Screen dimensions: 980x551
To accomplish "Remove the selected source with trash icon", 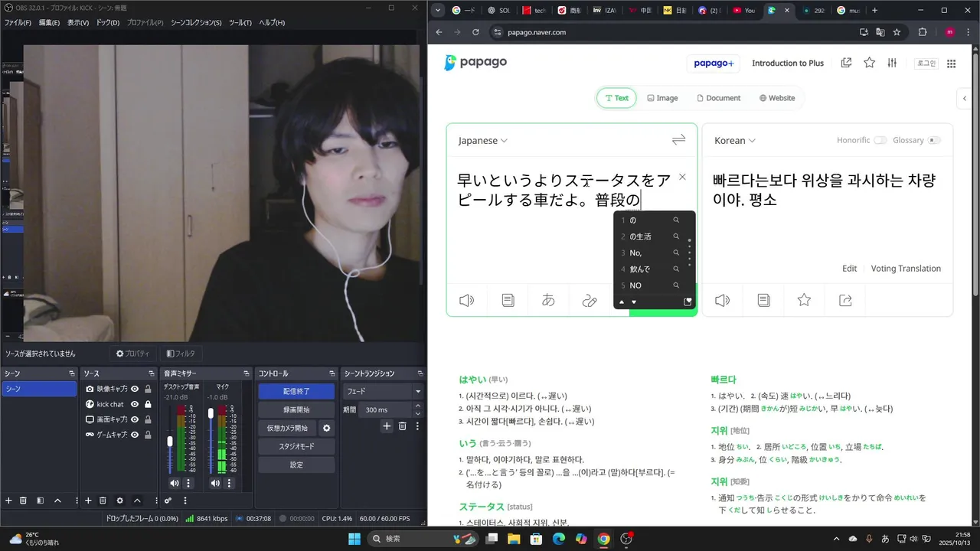I will [x=103, y=500].
